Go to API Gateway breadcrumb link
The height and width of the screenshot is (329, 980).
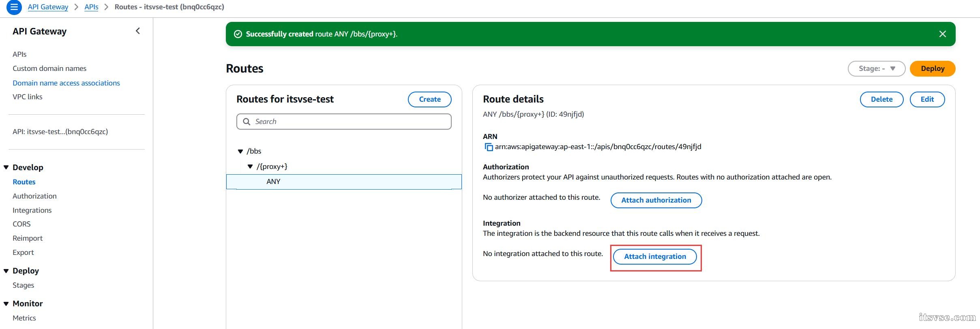[x=48, y=7]
